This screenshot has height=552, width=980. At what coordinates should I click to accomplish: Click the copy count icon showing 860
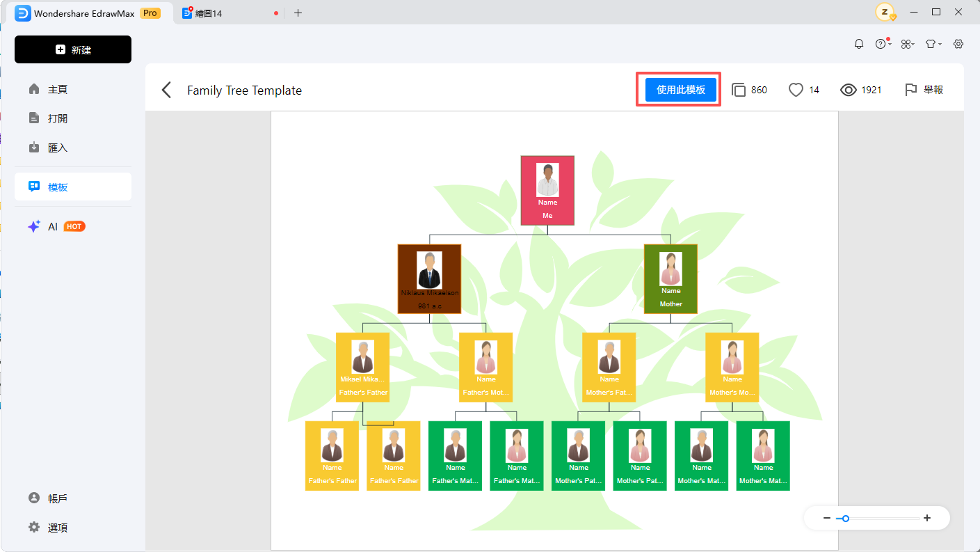point(739,90)
